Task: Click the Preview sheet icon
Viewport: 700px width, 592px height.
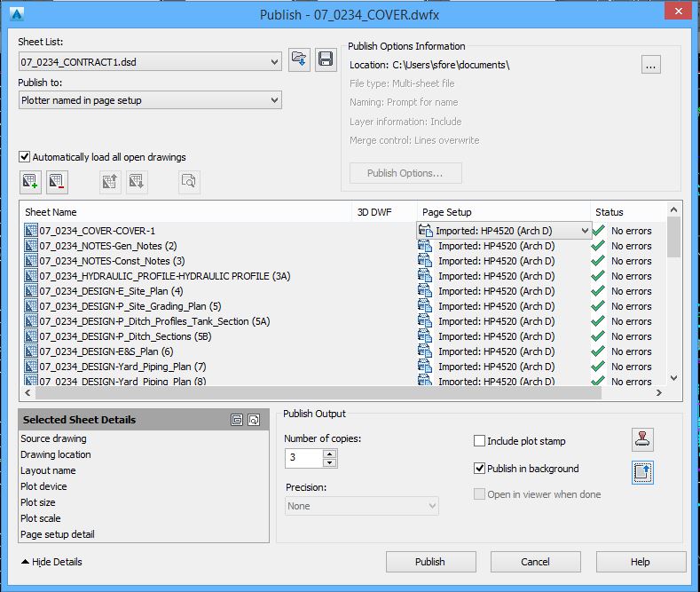Action: point(189,182)
